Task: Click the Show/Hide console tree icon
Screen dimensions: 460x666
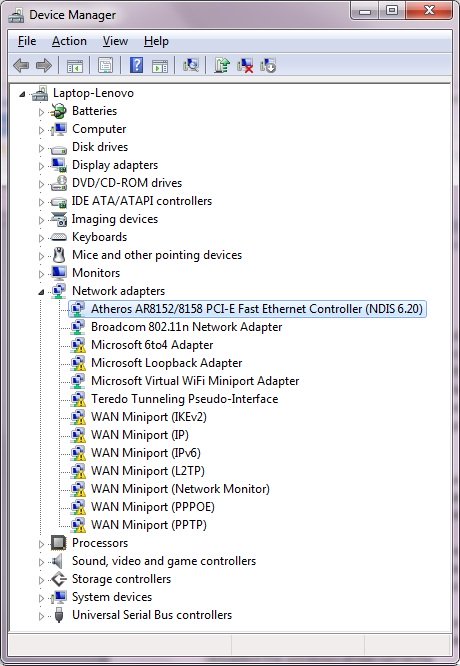Action: [x=75, y=66]
